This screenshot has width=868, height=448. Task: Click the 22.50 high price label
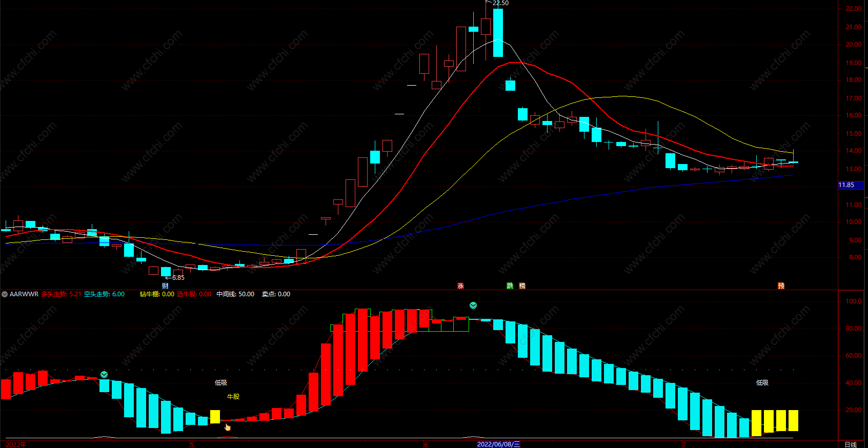(501, 3)
